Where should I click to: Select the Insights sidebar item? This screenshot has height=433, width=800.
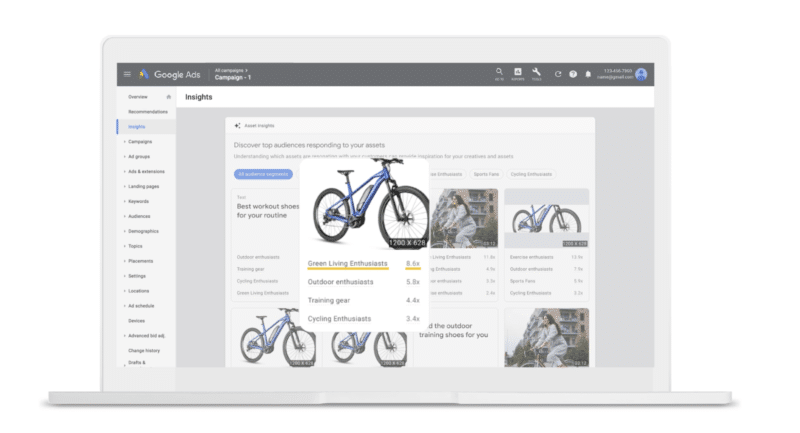(137, 127)
